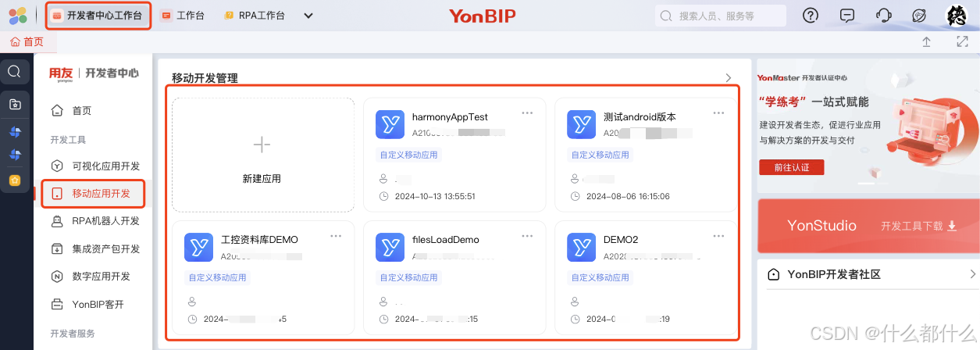
Task: Click the filesLoadDemo app icon
Action: click(390, 247)
